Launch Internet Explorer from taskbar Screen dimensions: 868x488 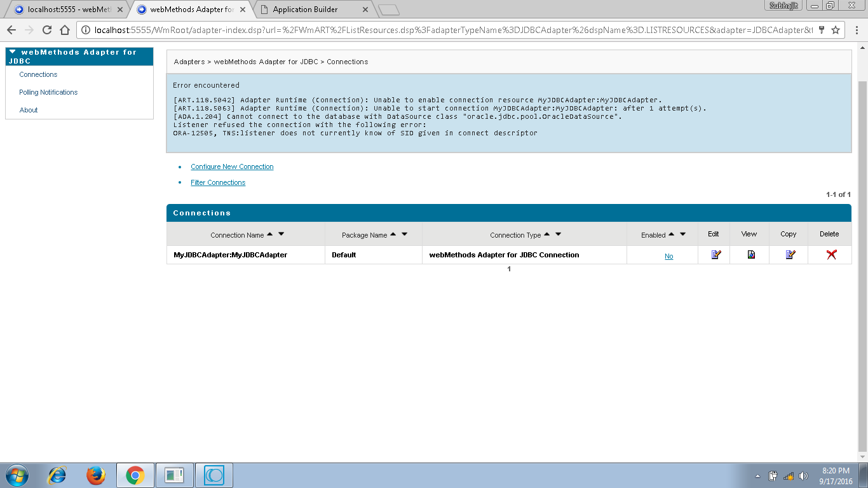(57, 475)
